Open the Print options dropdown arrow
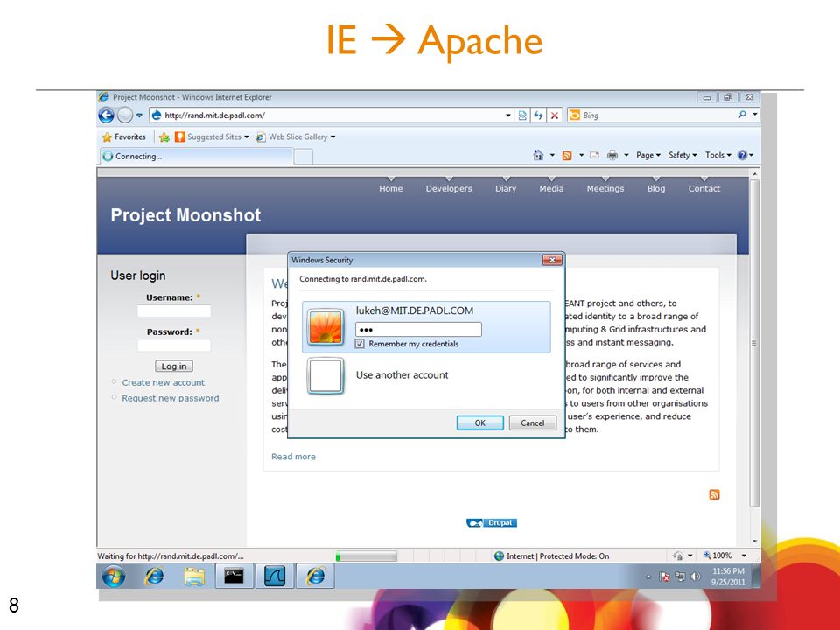Screen dimensions: 840x630 pyautogui.click(x=626, y=156)
